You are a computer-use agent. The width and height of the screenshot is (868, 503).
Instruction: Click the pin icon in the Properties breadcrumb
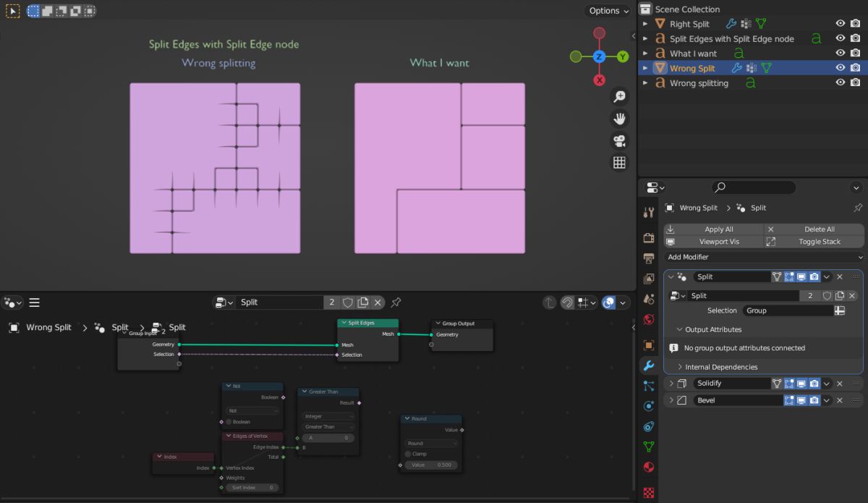(858, 208)
